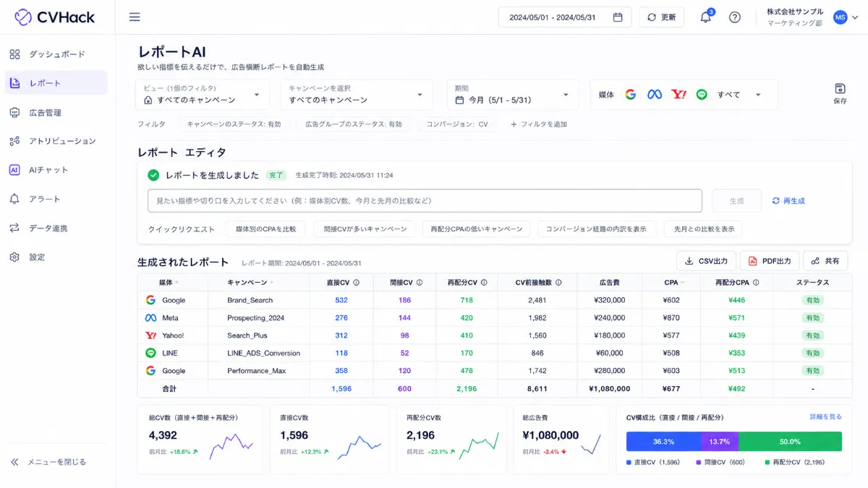The height and width of the screenshot is (488, 868).
Task: Select the Meta media icon filter
Action: (x=655, y=95)
